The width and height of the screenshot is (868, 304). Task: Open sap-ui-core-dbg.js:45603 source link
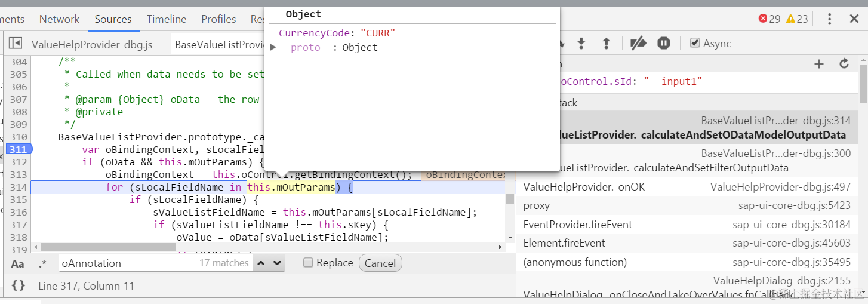(792, 242)
